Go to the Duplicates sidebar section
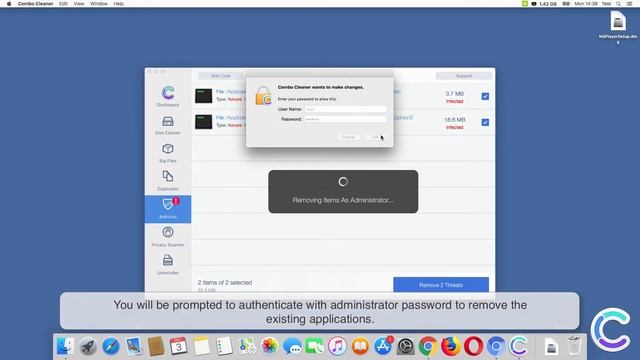Image resolution: width=640 pixels, height=360 pixels. point(168,181)
